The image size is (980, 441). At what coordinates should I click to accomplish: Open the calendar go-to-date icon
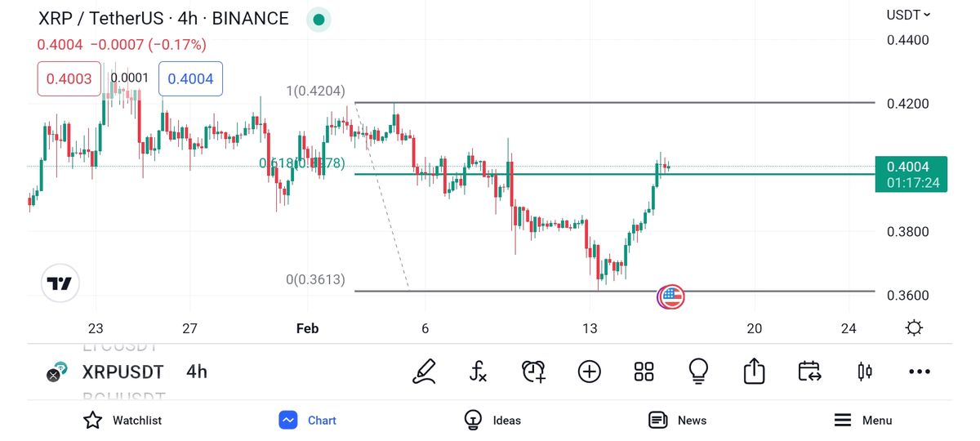tap(808, 372)
